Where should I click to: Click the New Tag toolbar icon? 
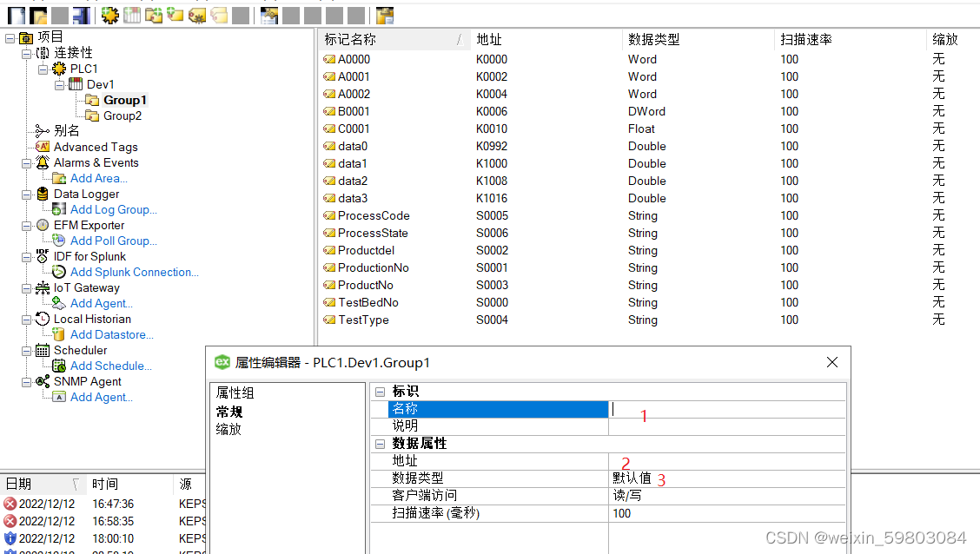pyautogui.click(x=175, y=15)
